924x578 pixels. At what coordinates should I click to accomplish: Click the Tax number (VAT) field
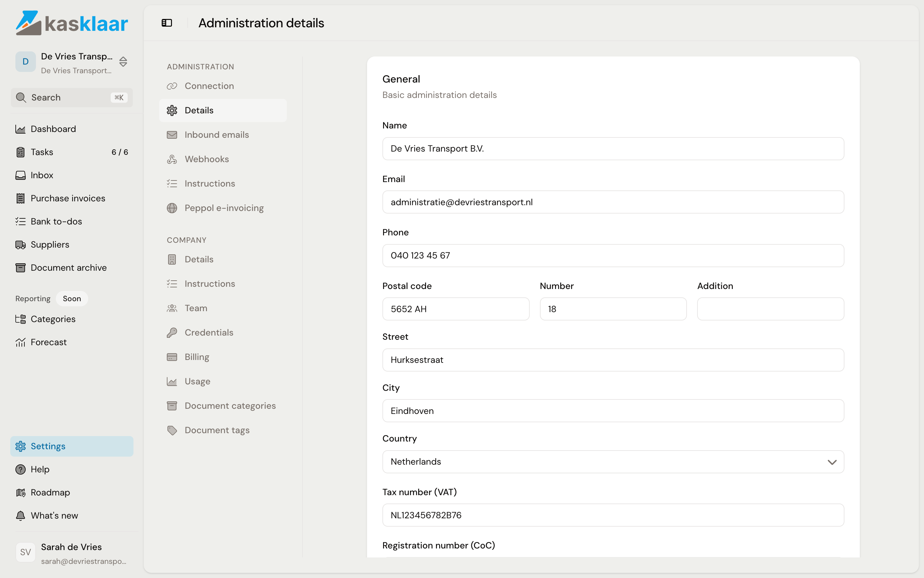tap(613, 515)
